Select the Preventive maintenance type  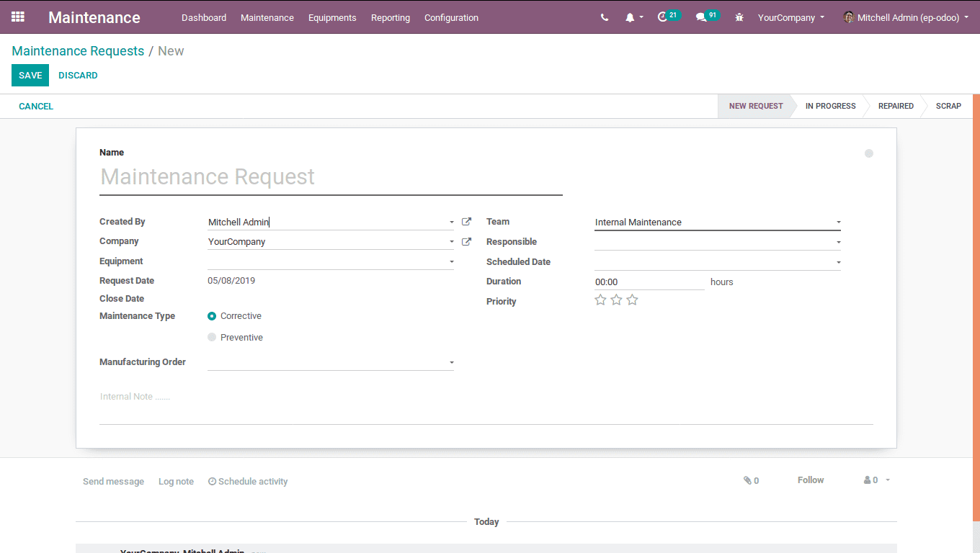coord(212,338)
